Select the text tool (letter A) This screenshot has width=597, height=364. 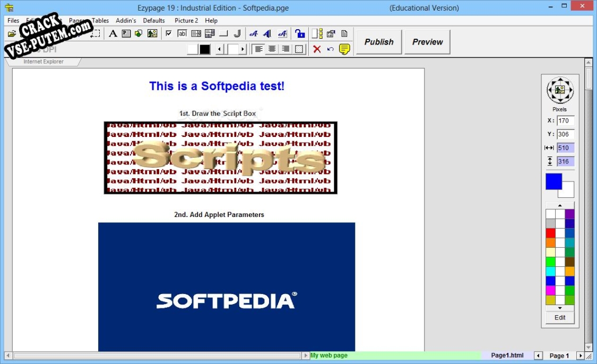tap(113, 33)
